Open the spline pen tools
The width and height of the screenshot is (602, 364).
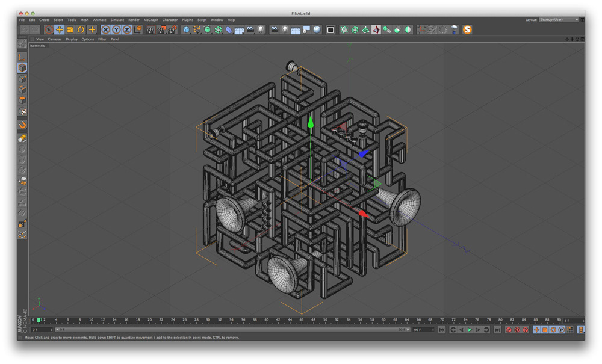coord(197,29)
